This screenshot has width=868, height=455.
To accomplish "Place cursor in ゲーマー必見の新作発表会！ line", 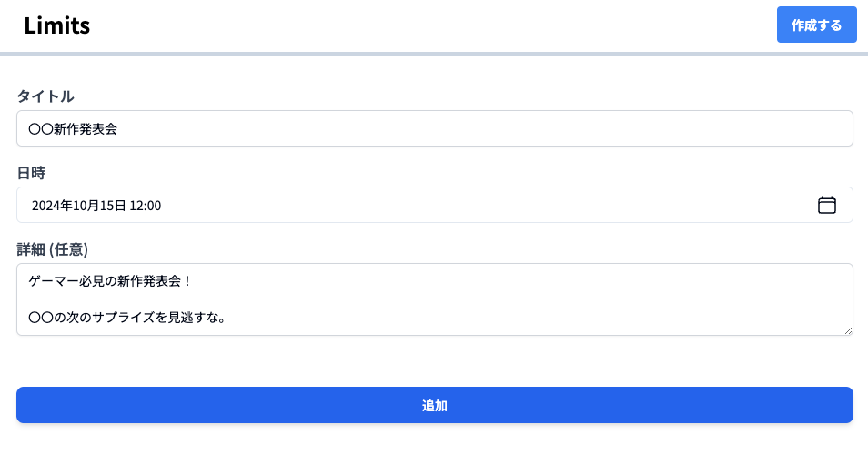I will pos(109,281).
